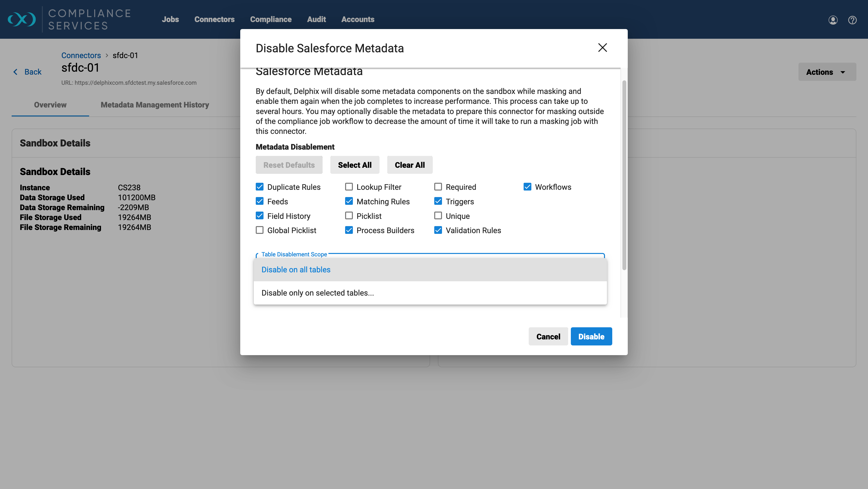Toggle the Workflows checkbox

[x=527, y=187]
